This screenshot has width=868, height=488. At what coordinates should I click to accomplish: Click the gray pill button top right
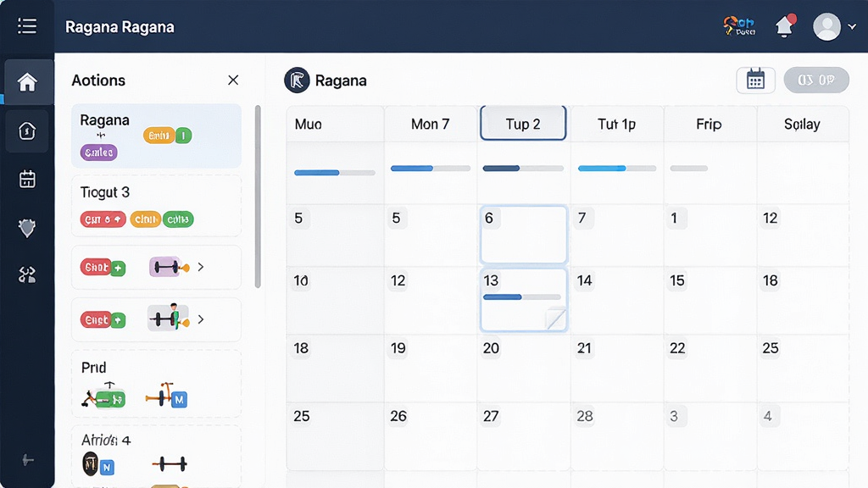tap(816, 80)
